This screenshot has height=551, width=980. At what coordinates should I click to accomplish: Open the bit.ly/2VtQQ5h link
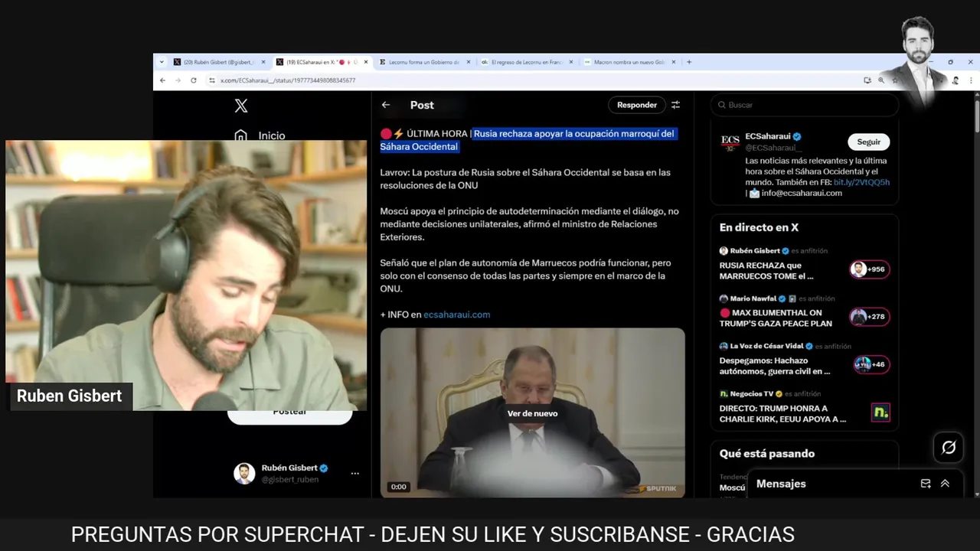point(861,182)
